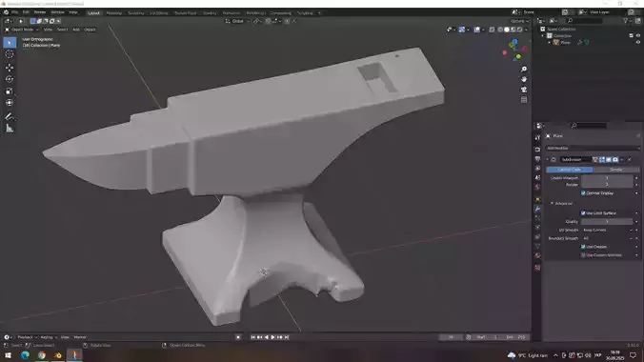Switch orthographic/perspective grid icon
The image size is (644, 362).
[524, 100]
